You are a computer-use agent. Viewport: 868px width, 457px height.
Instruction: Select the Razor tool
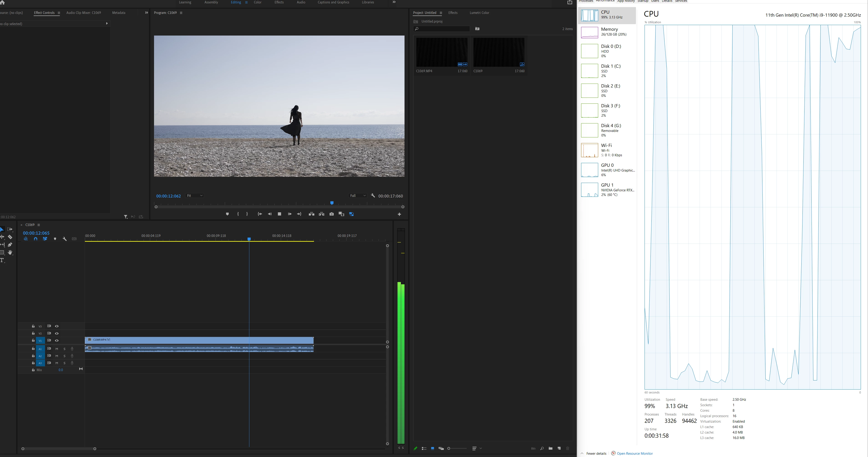pos(10,237)
